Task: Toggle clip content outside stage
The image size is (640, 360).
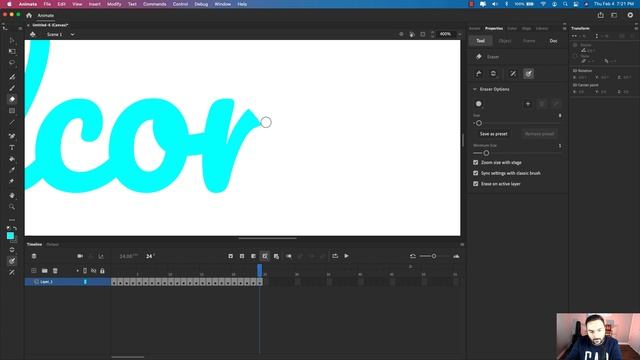Action: (423, 34)
